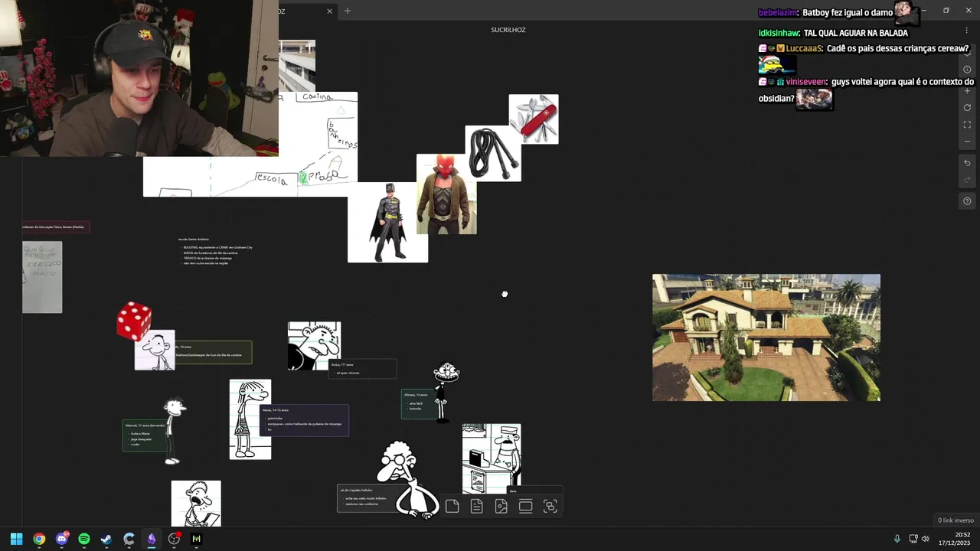Viewport: 980px width, 551px height.
Task: Click the canvas toolbar nested-squares icon
Action: (x=550, y=506)
